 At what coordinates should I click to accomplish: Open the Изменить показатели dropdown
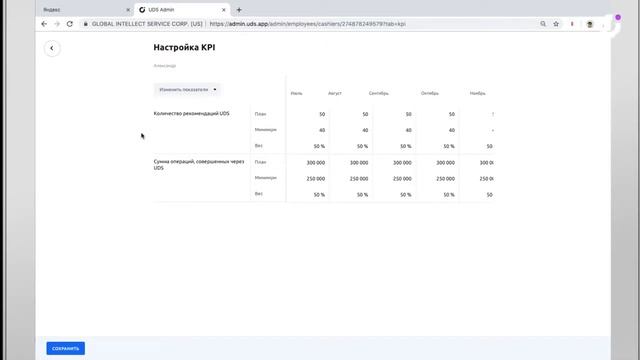187,90
